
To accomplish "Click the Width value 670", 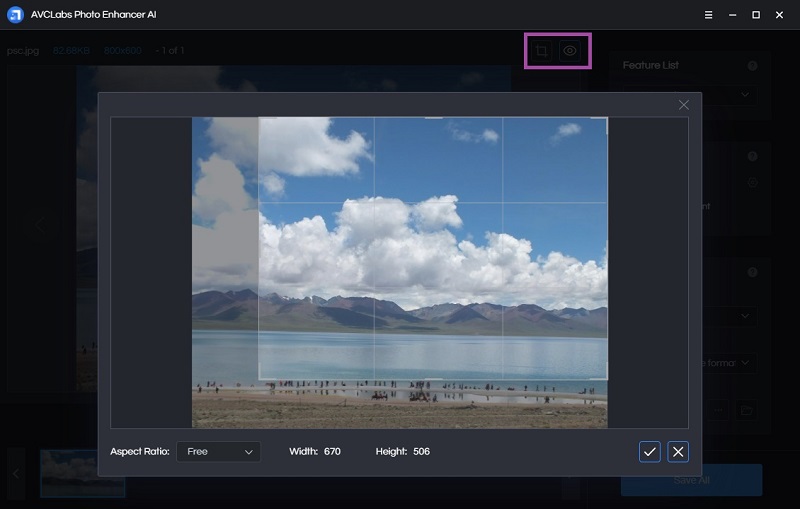I will click(332, 451).
